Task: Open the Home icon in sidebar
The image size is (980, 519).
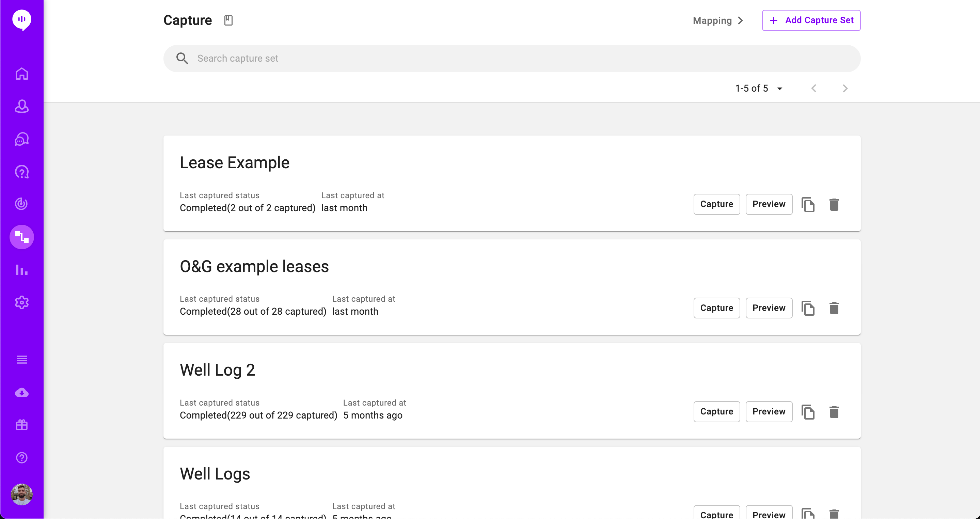Action: tap(22, 74)
